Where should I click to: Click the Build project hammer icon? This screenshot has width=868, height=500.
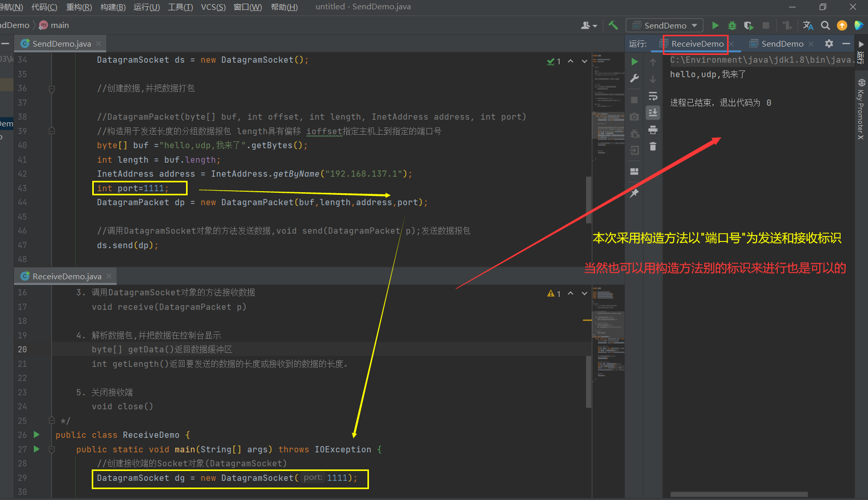[x=613, y=25]
